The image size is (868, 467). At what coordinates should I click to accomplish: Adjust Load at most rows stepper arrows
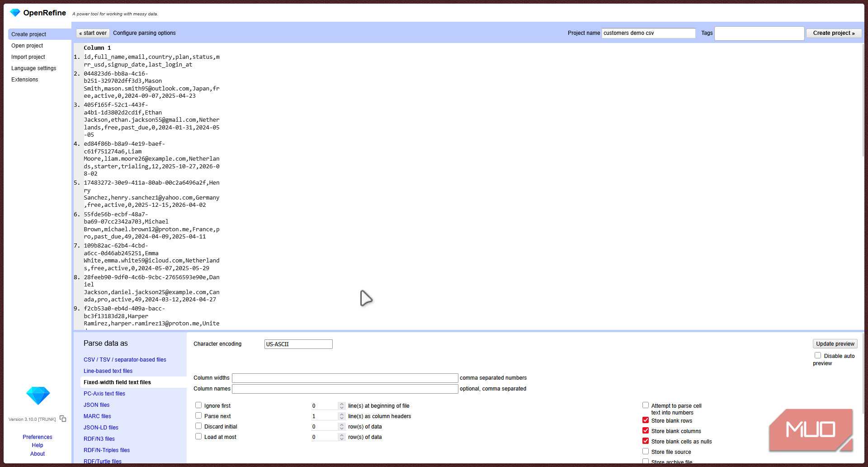[x=342, y=437]
